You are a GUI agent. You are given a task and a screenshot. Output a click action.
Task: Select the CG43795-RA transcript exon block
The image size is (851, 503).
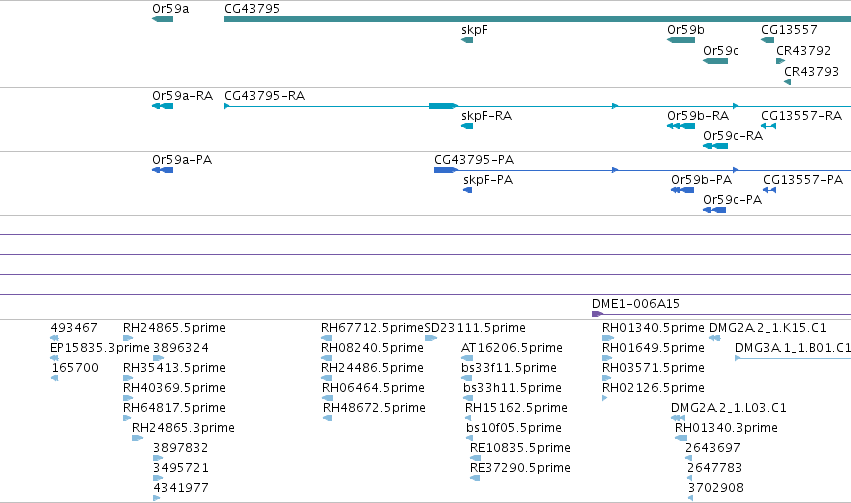(x=443, y=106)
